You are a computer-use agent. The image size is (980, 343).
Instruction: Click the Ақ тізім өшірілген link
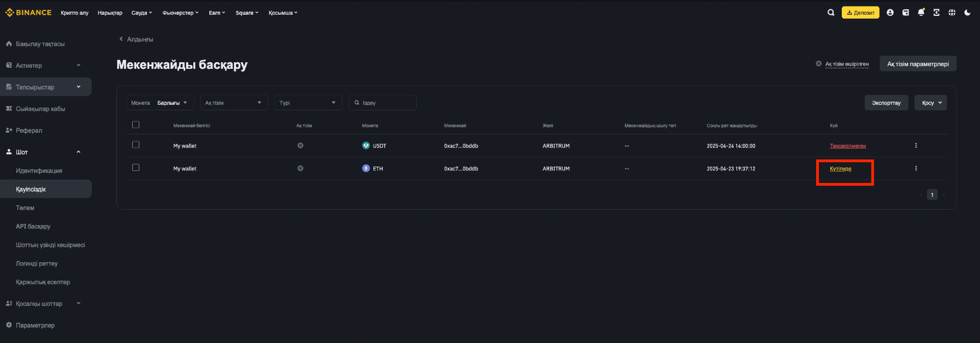847,64
